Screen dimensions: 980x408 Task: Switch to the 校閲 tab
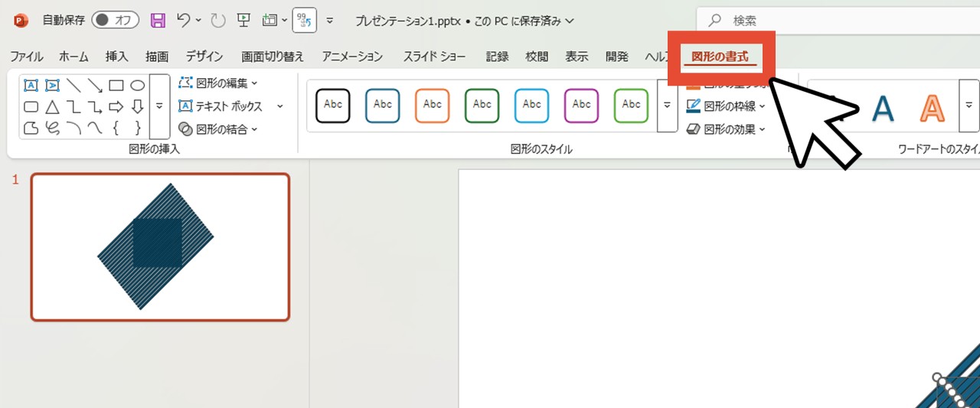click(x=537, y=57)
